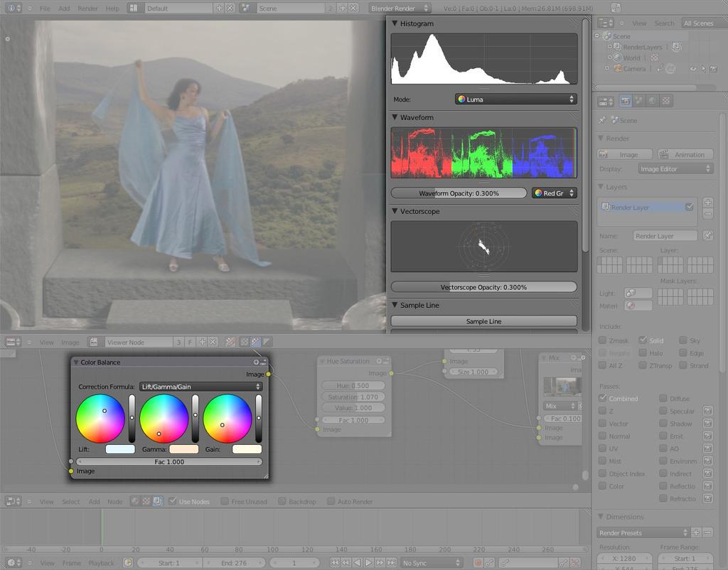Viewport: 728px width, 570px height.
Task: Click the Gamma color swatch
Action: [184, 449]
